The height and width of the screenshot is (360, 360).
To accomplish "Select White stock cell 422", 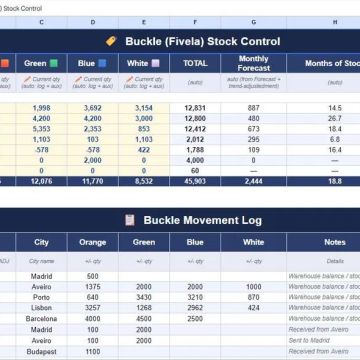I will click(144, 150).
